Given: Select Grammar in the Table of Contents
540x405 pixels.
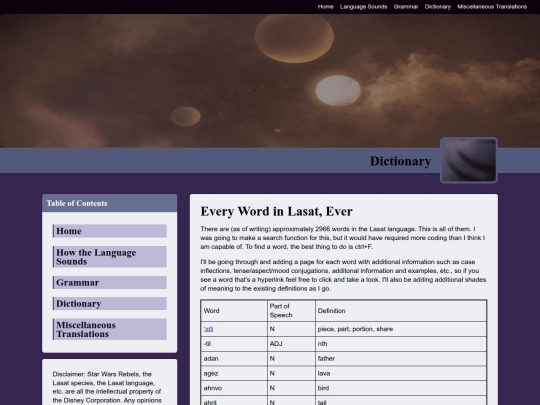Looking at the screenshot, I should (110, 282).
